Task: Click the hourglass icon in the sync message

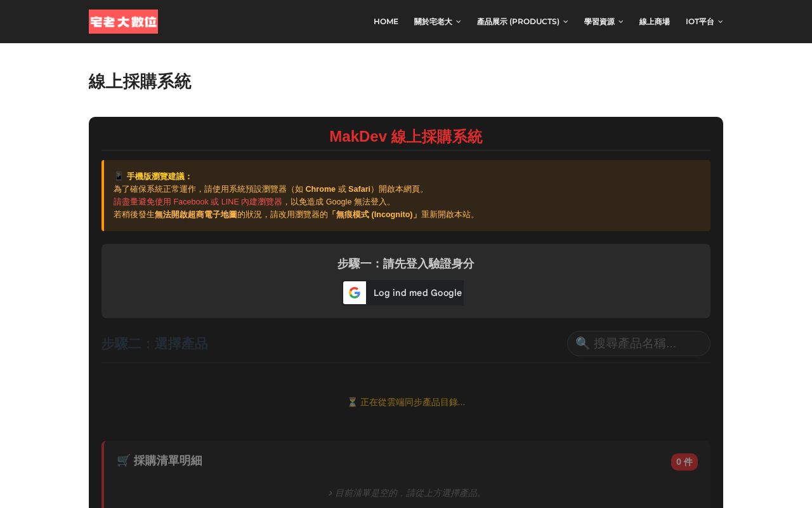Action: pos(352,402)
